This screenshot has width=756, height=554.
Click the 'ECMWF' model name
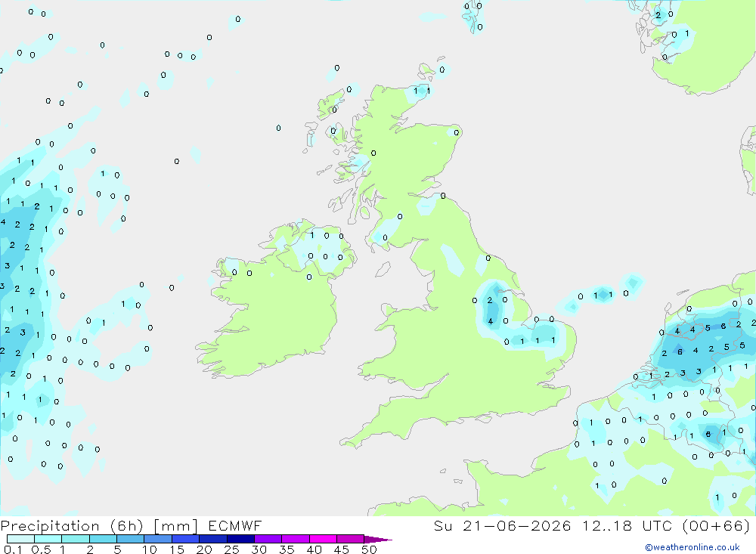(x=235, y=526)
